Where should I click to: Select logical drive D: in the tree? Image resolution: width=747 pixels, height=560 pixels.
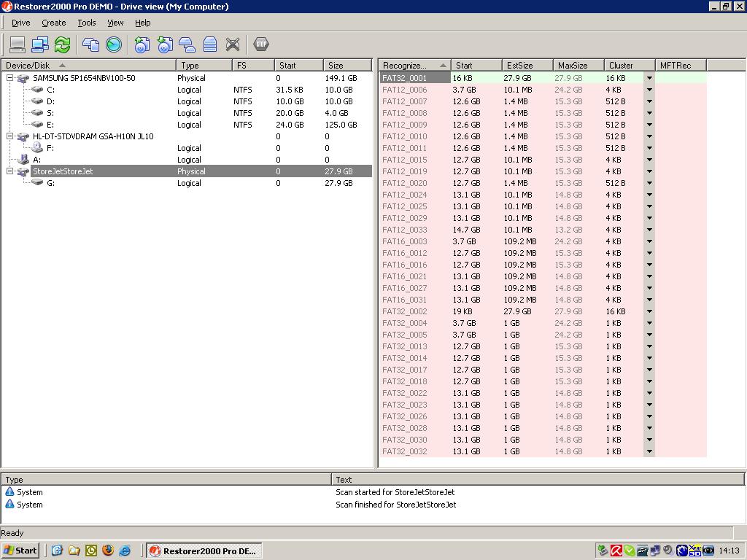[50, 101]
